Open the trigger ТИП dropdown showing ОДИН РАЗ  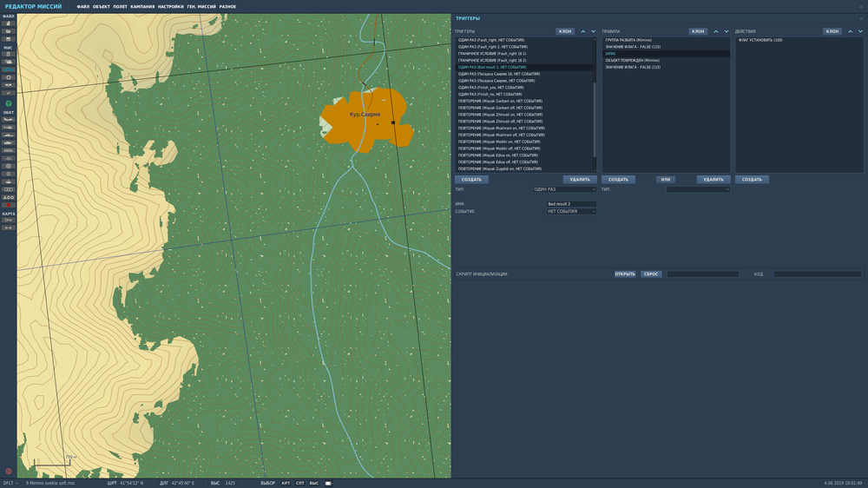[x=564, y=188]
